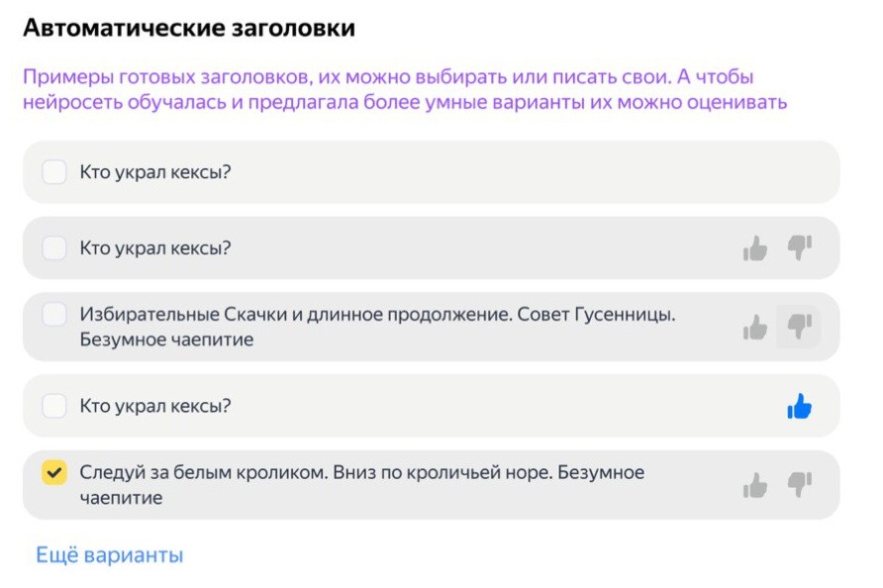Dislike the second 'Кто украл кексы?' headline
883x588 pixels.
click(800, 247)
